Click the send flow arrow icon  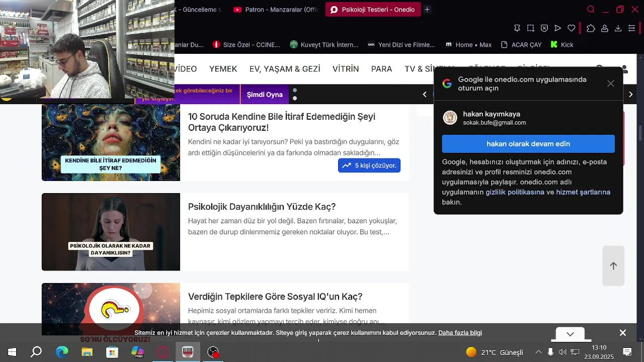point(557,28)
